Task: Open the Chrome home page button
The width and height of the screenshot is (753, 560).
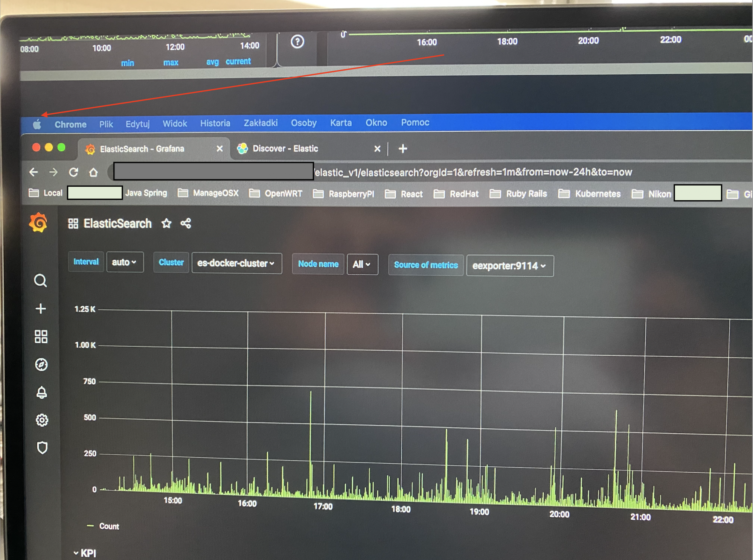Action: click(93, 172)
